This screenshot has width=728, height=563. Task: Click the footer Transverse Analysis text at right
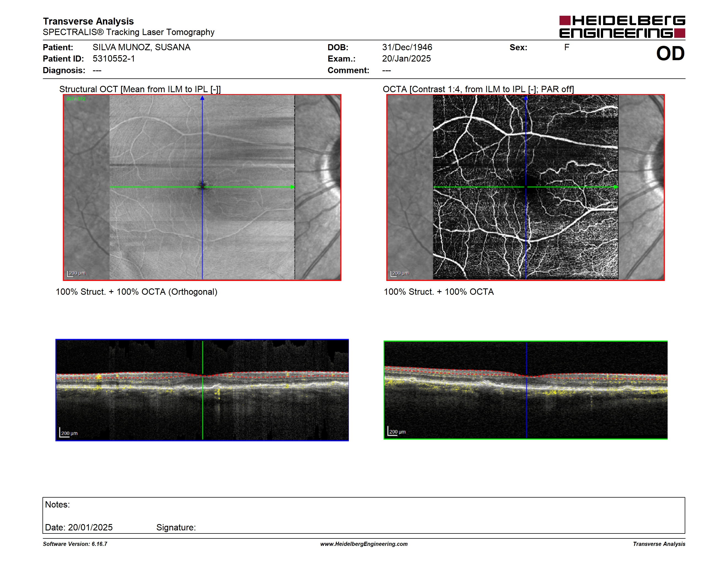pos(659,544)
